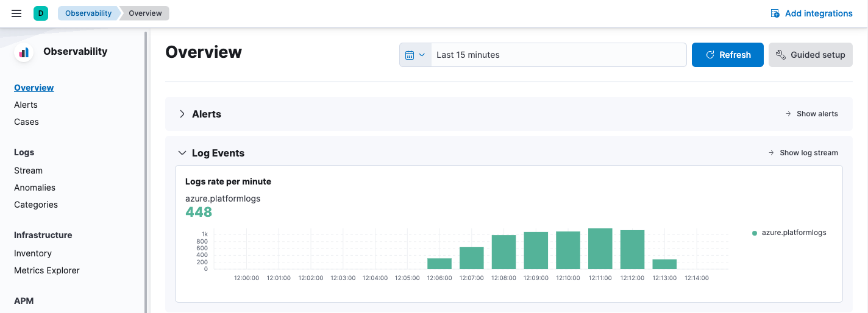Click the arrow icon beside Show log stream
The height and width of the screenshot is (313, 868).
click(x=771, y=153)
